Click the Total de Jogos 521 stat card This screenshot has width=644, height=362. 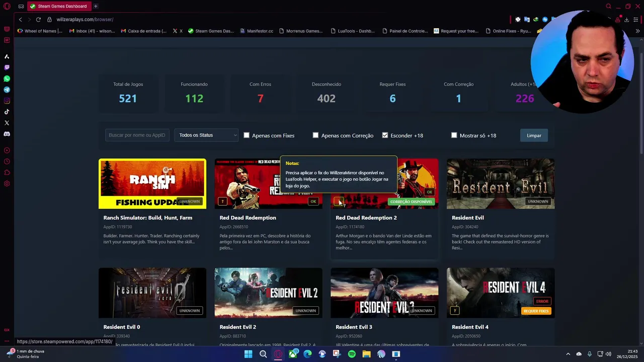(x=128, y=93)
